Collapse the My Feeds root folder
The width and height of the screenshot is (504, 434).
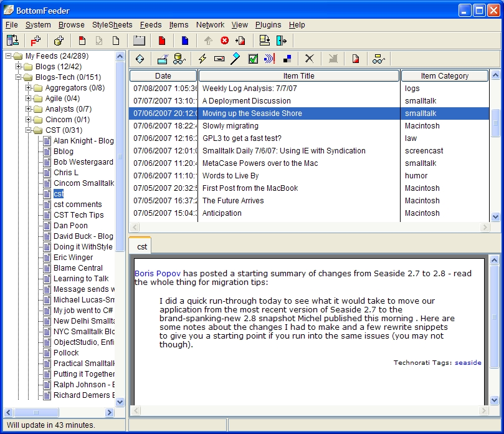pyautogui.click(x=9, y=56)
